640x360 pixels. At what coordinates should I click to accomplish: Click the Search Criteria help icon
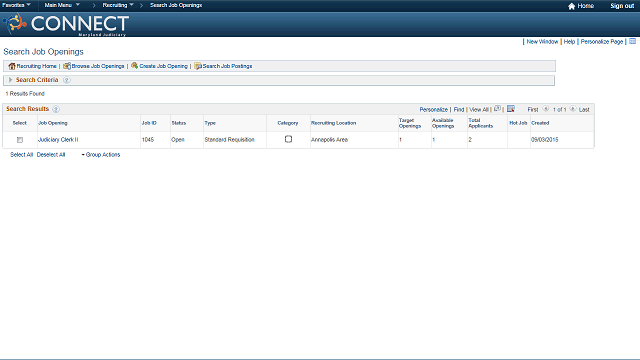pos(67,80)
